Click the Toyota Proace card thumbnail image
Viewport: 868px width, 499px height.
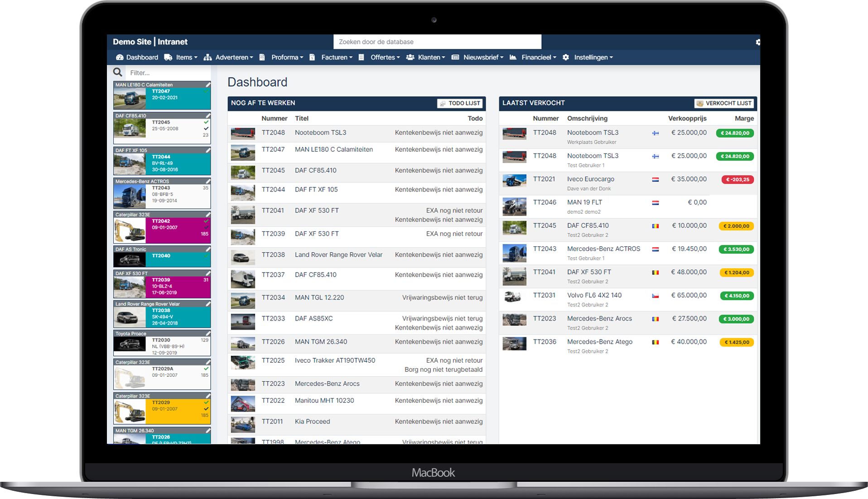point(130,345)
